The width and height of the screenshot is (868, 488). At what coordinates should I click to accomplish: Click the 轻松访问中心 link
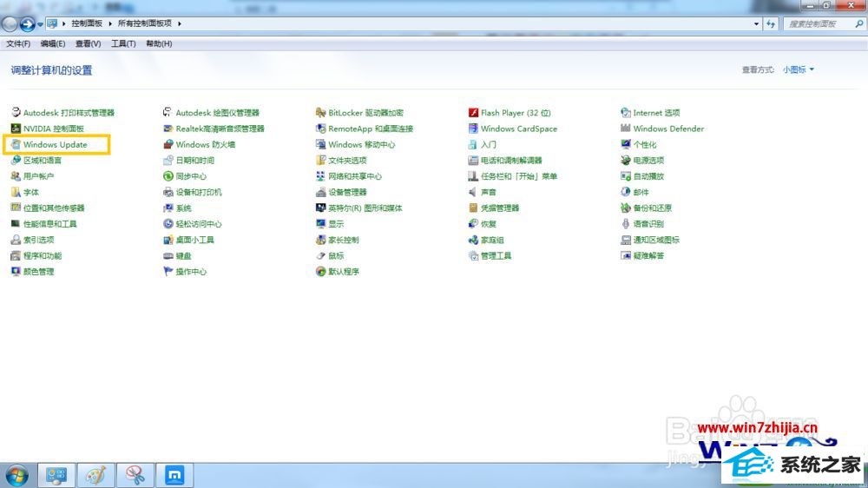[199, 224]
